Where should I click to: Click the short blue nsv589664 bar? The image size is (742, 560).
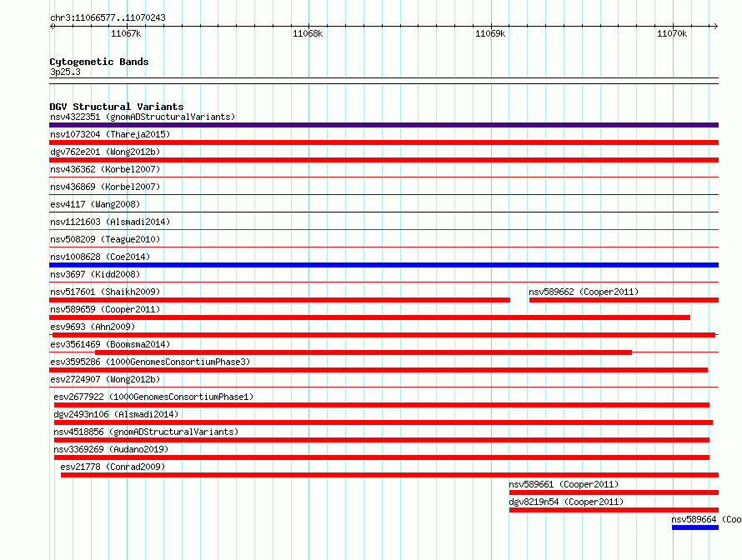tap(694, 527)
